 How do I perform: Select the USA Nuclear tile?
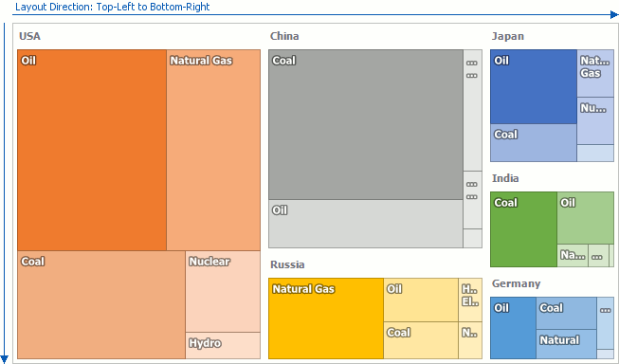pyautogui.click(x=223, y=291)
